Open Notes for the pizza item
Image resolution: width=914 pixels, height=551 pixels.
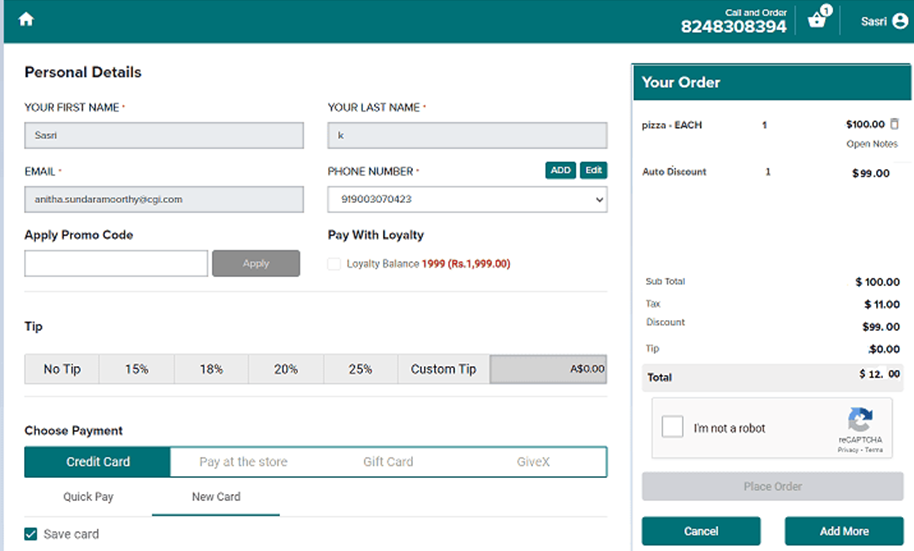pos(871,144)
